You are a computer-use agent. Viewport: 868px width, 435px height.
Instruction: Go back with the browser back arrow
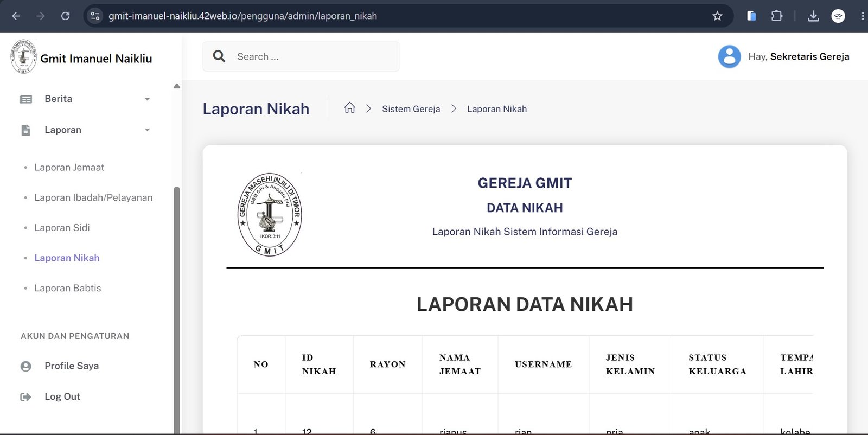click(16, 16)
